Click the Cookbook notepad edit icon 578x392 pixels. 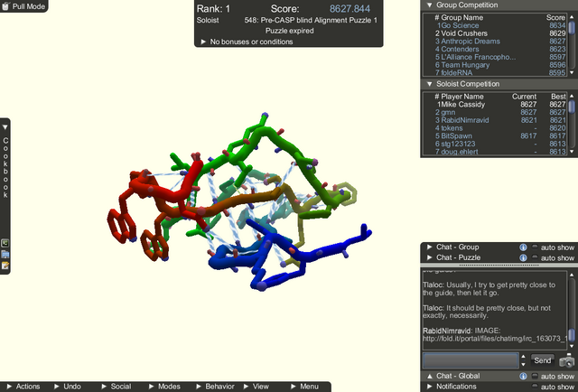5,266
